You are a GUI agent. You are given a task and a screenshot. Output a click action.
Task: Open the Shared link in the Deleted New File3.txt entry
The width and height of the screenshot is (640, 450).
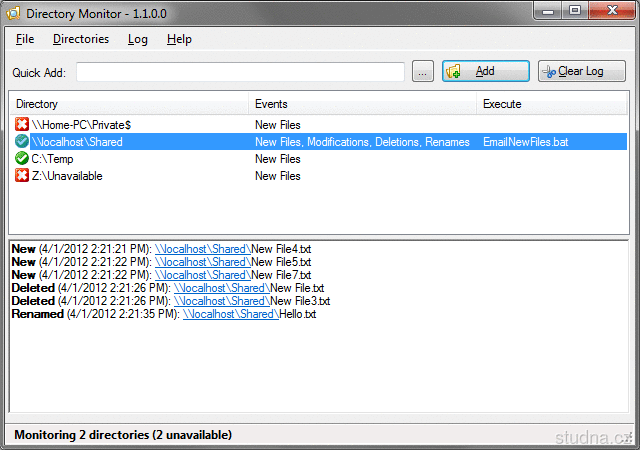pyautogui.click(x=222, y=301)
